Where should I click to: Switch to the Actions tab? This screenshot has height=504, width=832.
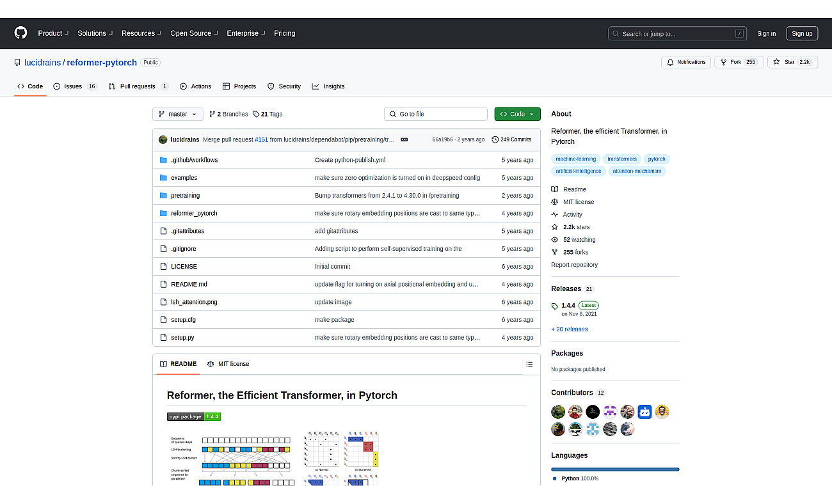pyautogui.click(x=195, y=86)
